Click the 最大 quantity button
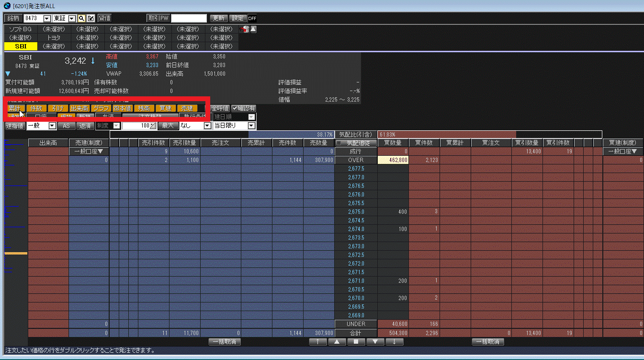Viewport: 644px width, 360px height. pos(168,126)
